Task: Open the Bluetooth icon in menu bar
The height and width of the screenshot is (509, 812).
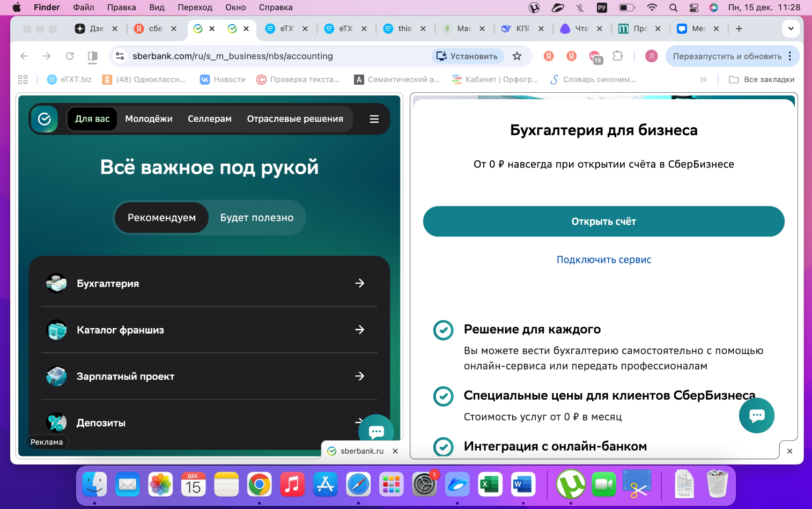Action: [580, 8]
